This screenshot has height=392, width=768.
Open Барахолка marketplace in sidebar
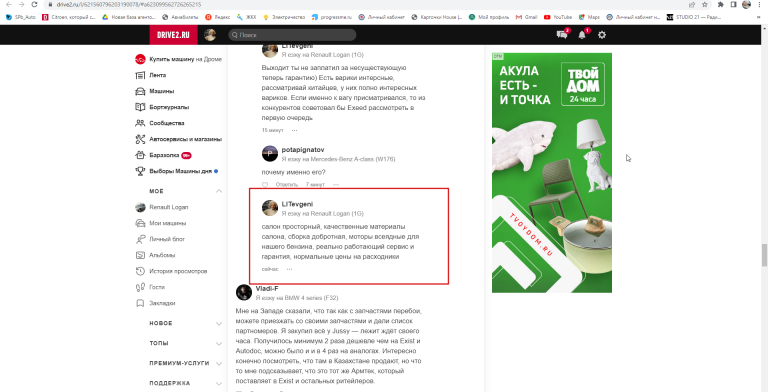point(163,155)
